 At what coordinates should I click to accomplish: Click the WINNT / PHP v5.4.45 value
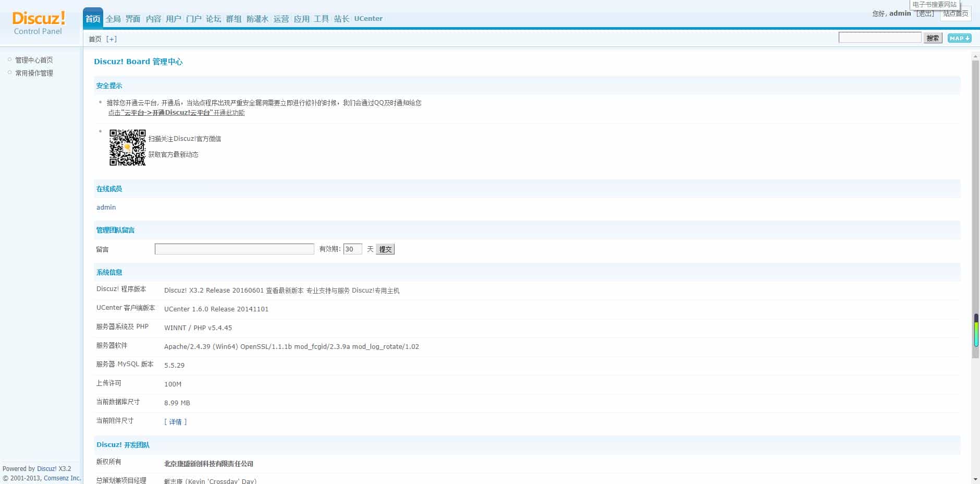198,328
